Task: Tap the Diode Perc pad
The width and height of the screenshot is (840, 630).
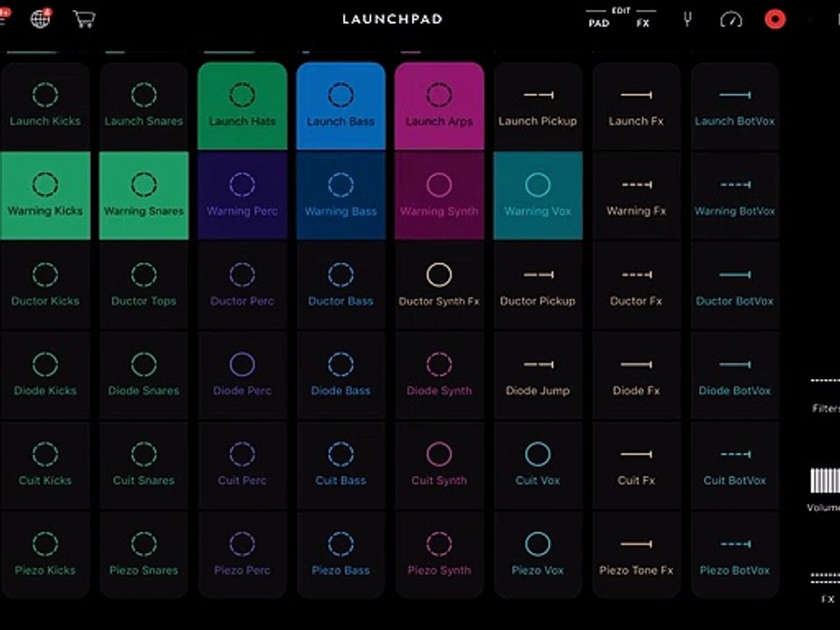Action: (x=242, y=375)
